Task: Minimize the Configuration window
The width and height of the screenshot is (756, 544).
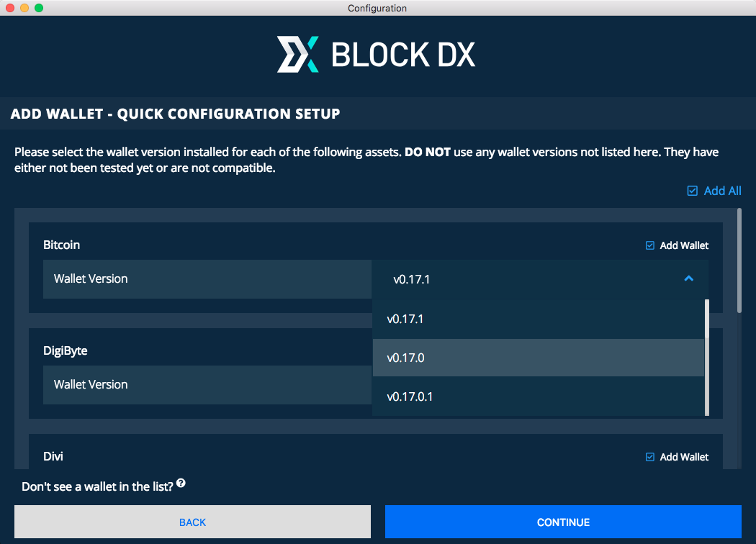Action: point(24,8)
